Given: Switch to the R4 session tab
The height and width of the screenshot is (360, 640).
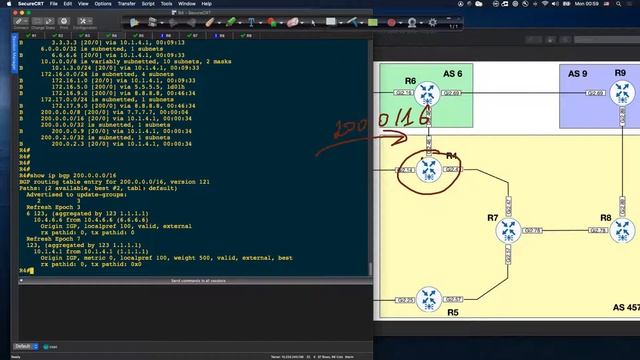Looking at the screenshot, I should (x=111, y=36).
